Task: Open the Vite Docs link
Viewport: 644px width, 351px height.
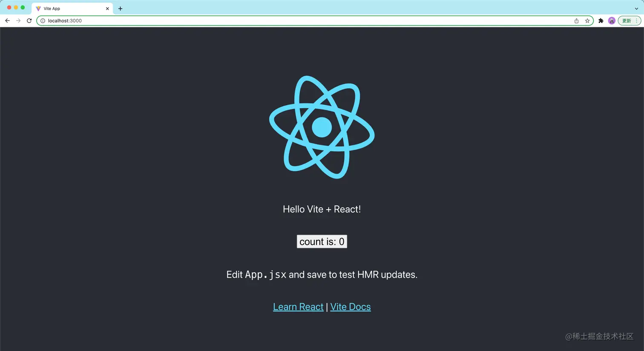Action: click(x=351, y=307)
